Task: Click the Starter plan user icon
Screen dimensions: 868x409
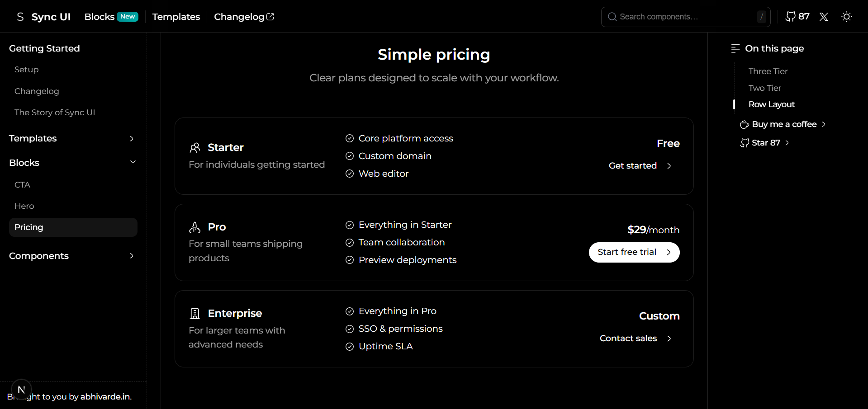Action: click(195, 148)
